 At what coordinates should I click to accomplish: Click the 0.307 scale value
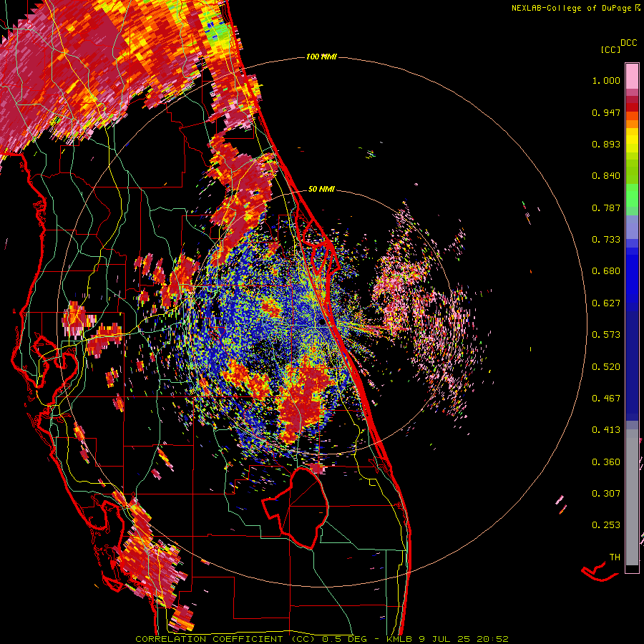pos(606,494)
